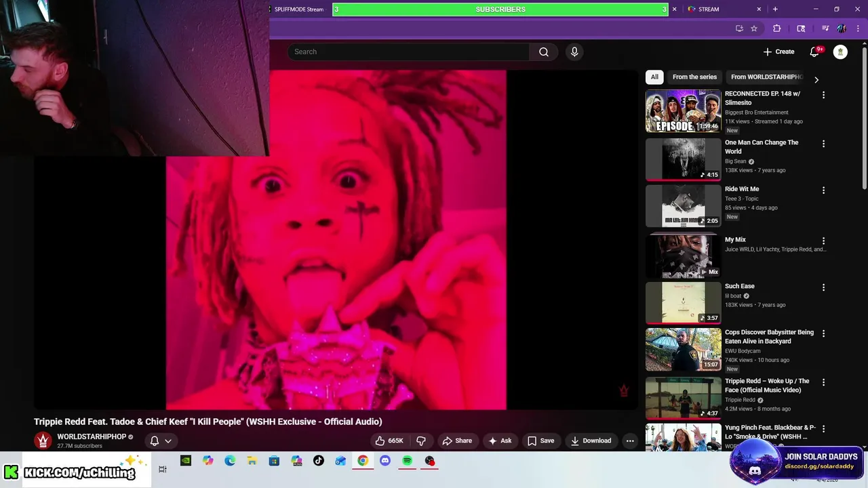Viewport: 868px width, 488px height.
Task: Launch Microsoft Edge from taskbar
Action: (x=230, y=461)
